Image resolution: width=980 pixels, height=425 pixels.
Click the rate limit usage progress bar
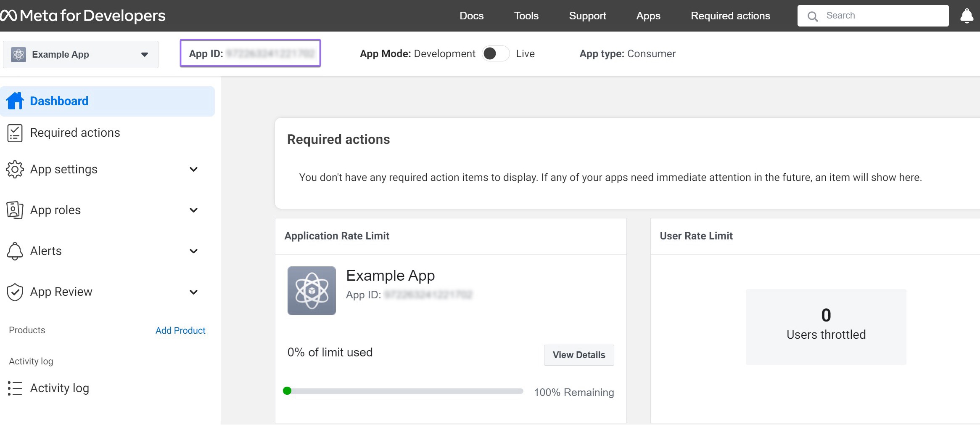(404, 391)
